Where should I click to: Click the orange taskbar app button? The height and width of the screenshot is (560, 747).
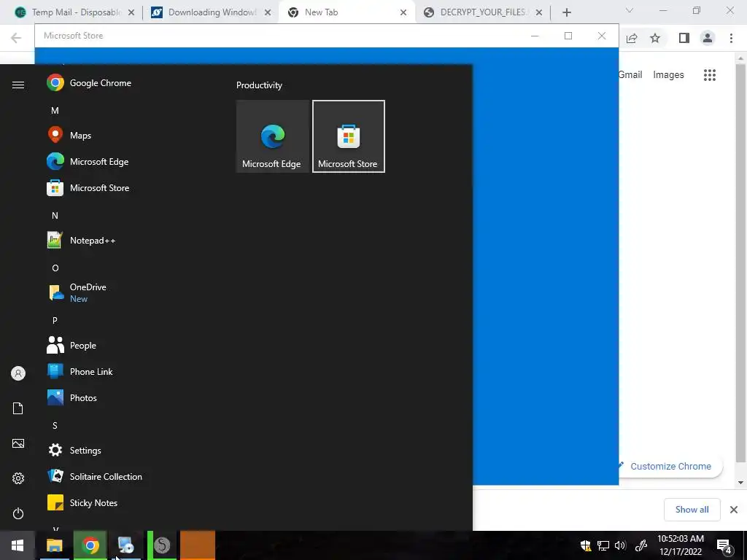click(x=198, y=545)
